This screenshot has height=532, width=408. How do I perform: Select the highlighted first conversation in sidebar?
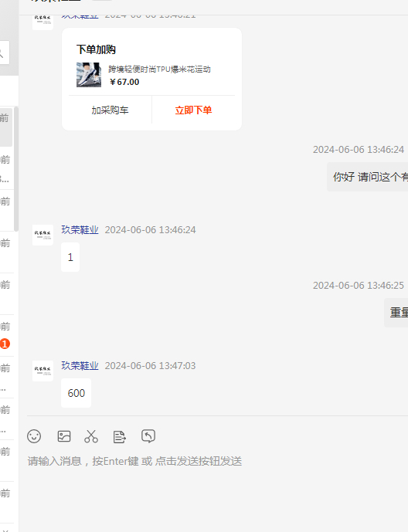pyautogui.click(x=6, y=127)
